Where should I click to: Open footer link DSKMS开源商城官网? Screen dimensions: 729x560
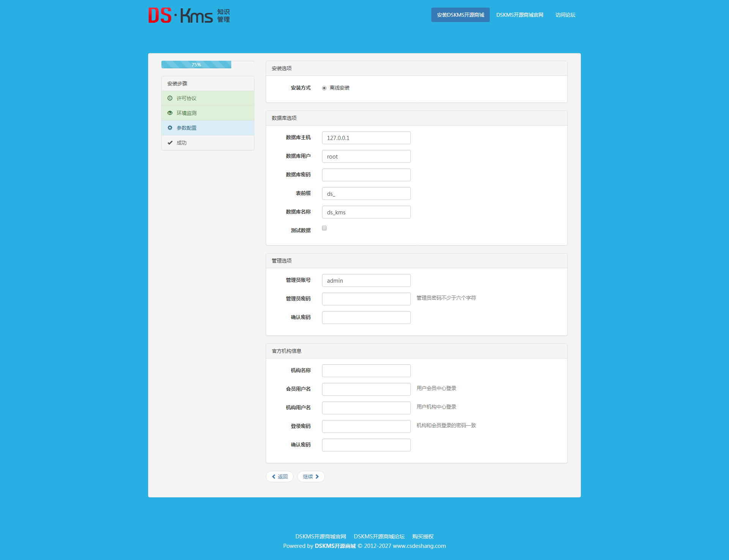[321, 536]
